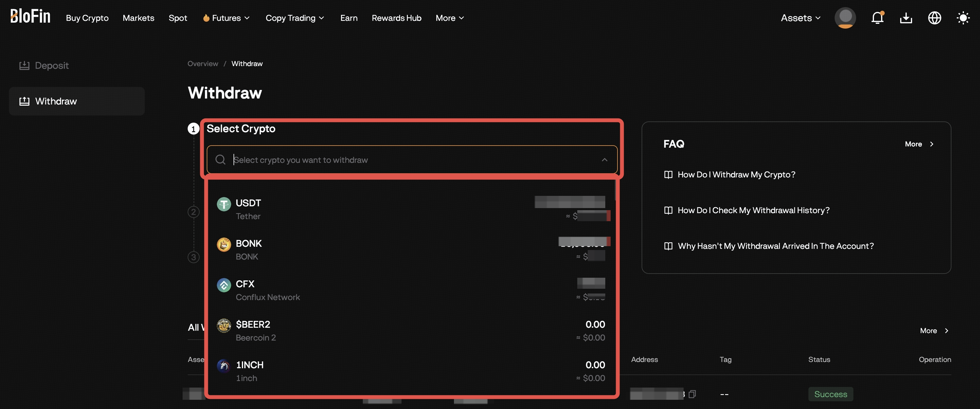980x409 pixels.
Task: Open the Futures dropdown
Action: [x=225, y=18]
